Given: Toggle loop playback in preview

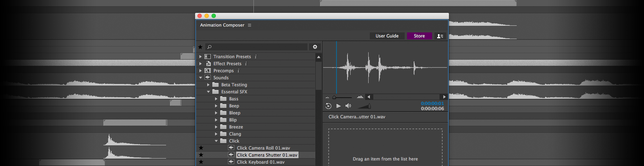Looking at the screenshot, I should click(x=329, y=106).
